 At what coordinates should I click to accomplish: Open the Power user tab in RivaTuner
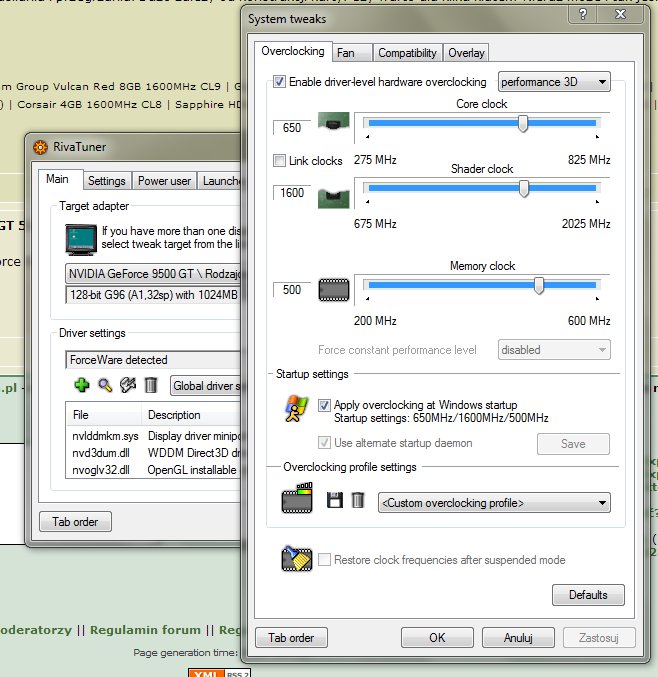coord(164,180)
